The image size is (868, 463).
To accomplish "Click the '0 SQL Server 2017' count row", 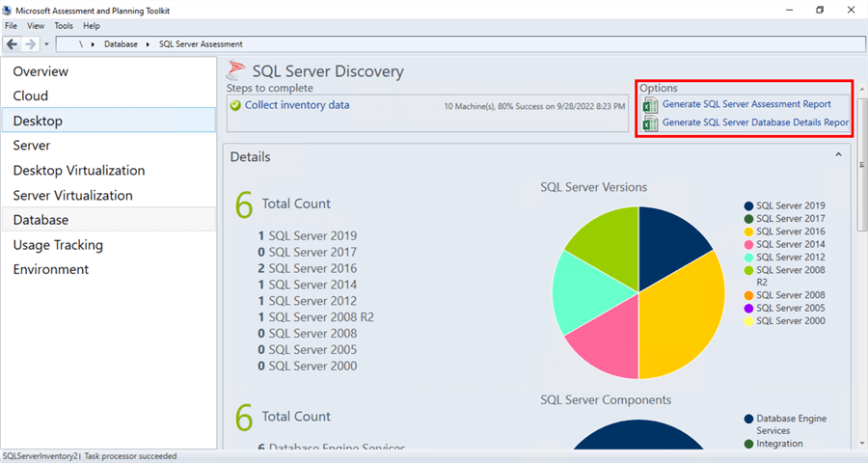I will point(308,252).
